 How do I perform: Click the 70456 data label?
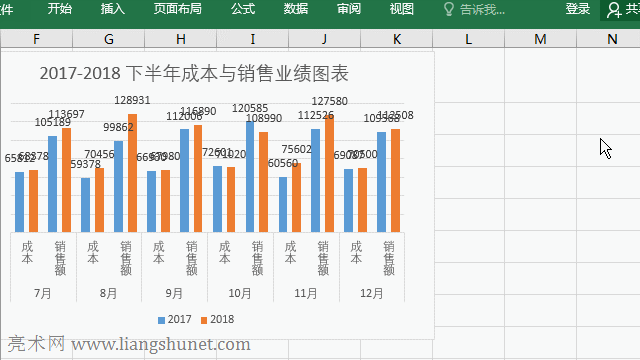click(x=100, y=154)
